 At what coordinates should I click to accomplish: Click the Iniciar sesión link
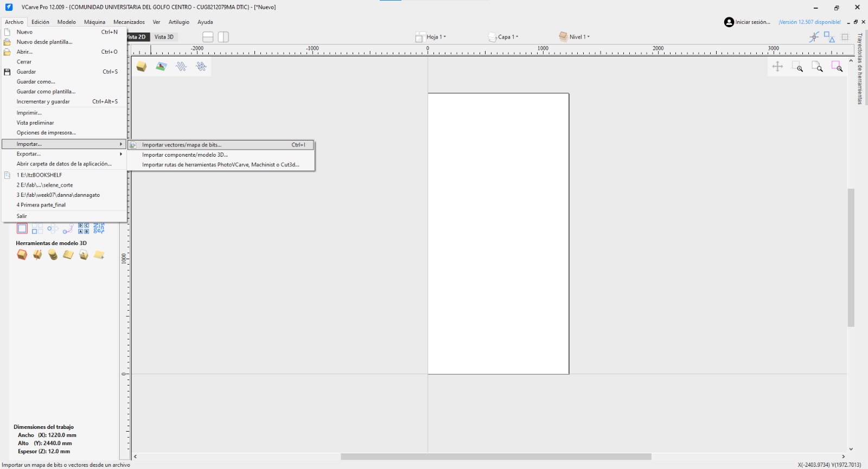[753, 22]
